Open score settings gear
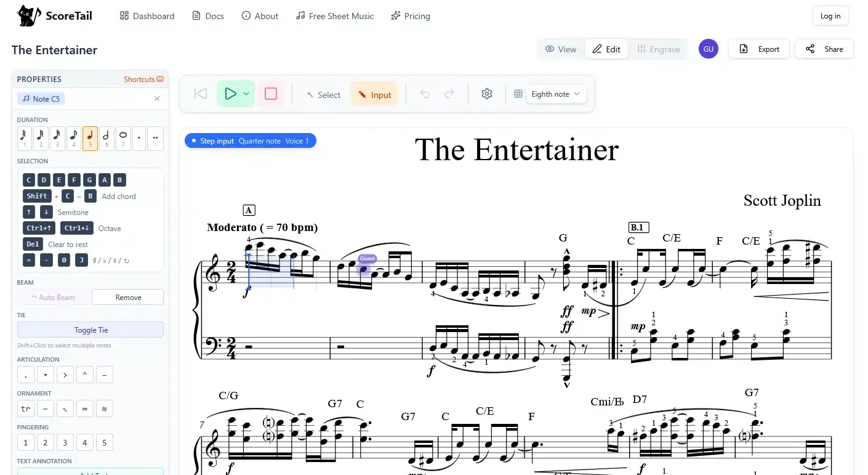This screenshot has height=475, width=868. click(x=487, y=94)
